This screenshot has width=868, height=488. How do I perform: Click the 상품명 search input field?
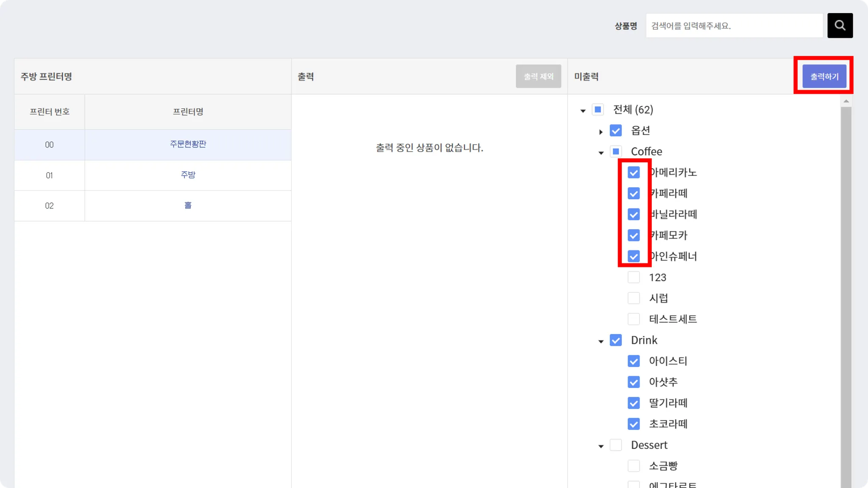734,25
